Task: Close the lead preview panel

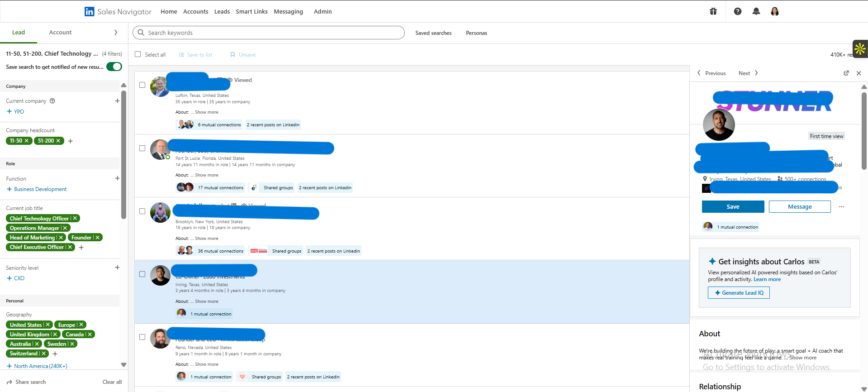Action: 859,73
